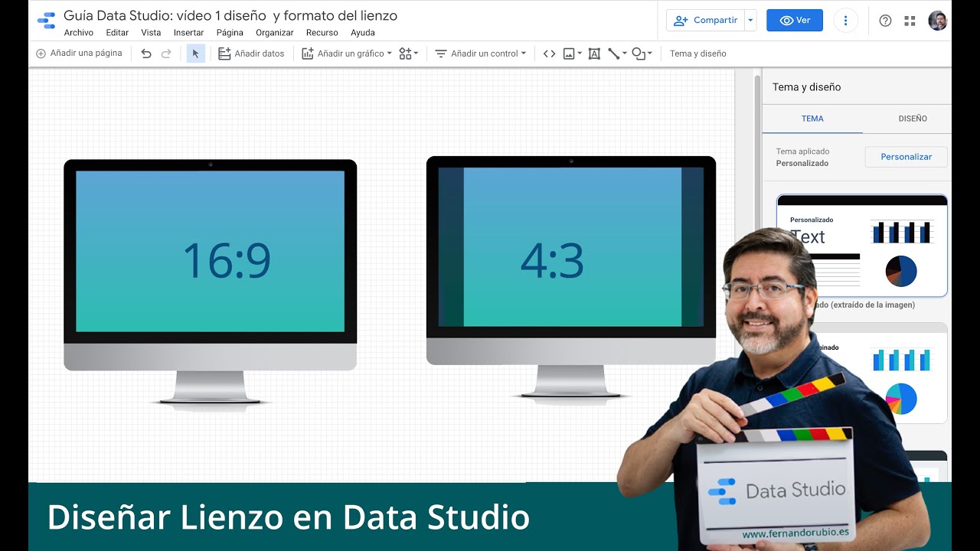Click the insert image icon
Image resolution: width=980 pixels, height=551 pixels.
569,54
